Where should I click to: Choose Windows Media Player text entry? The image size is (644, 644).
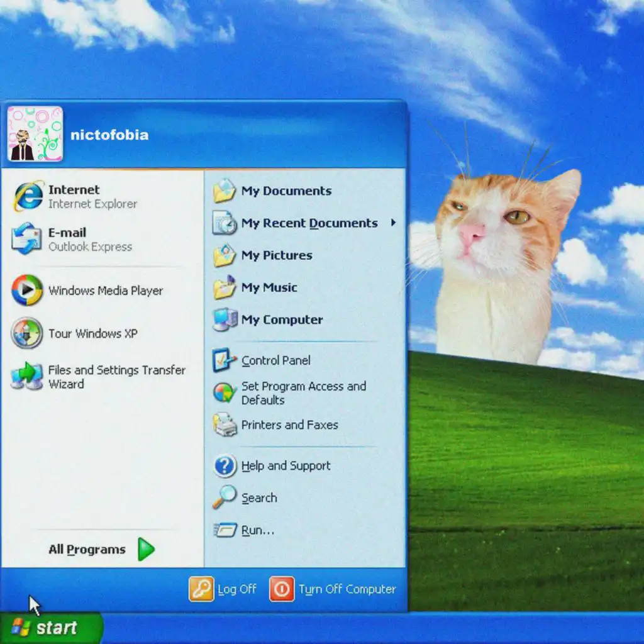pyautogui.click(x=106, y=291)
